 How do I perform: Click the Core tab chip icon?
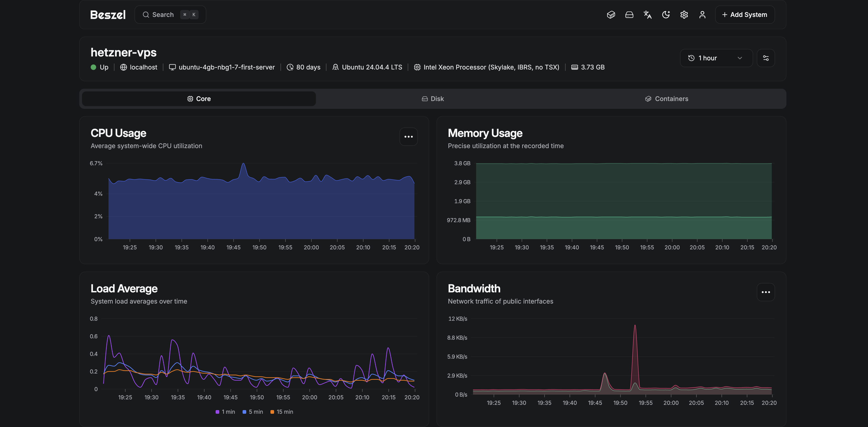190,99
